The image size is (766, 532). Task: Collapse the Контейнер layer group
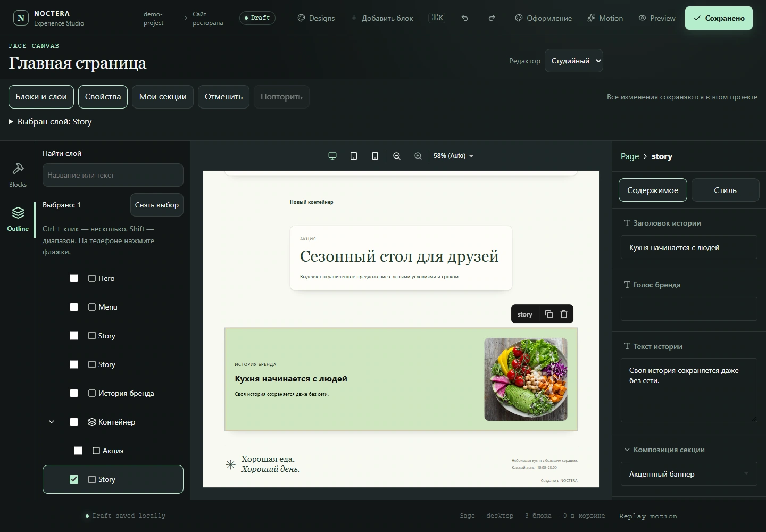(x=52, y=422)
